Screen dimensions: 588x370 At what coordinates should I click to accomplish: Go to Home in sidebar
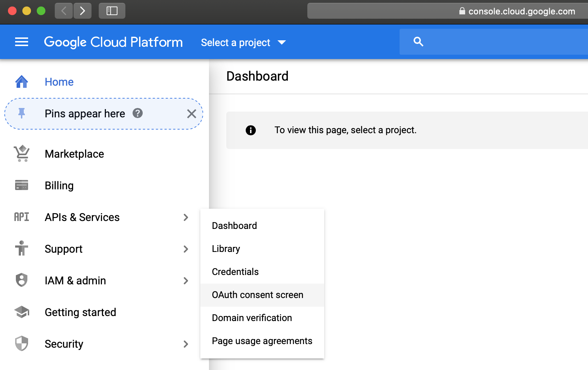coord(59,82)
